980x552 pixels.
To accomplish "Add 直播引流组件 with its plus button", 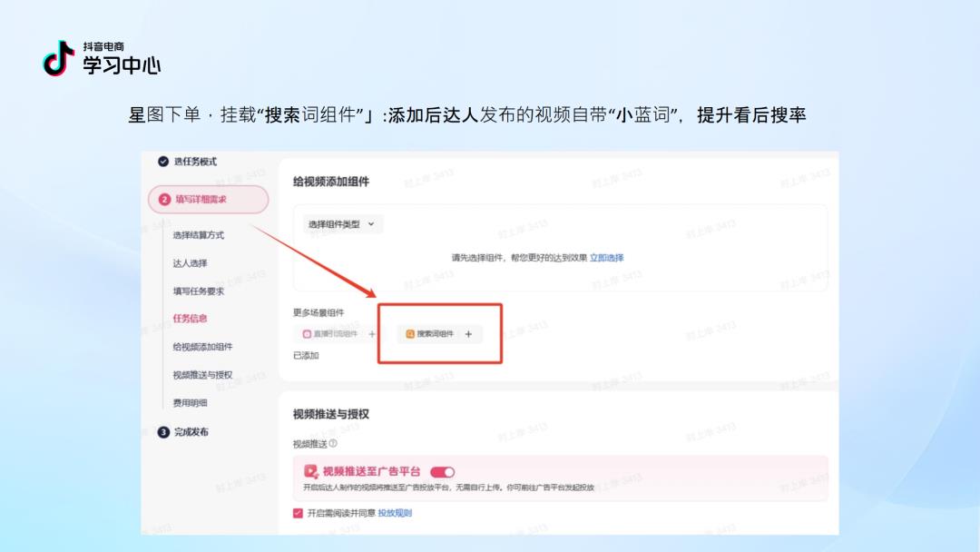I will [x=372, y=334].
